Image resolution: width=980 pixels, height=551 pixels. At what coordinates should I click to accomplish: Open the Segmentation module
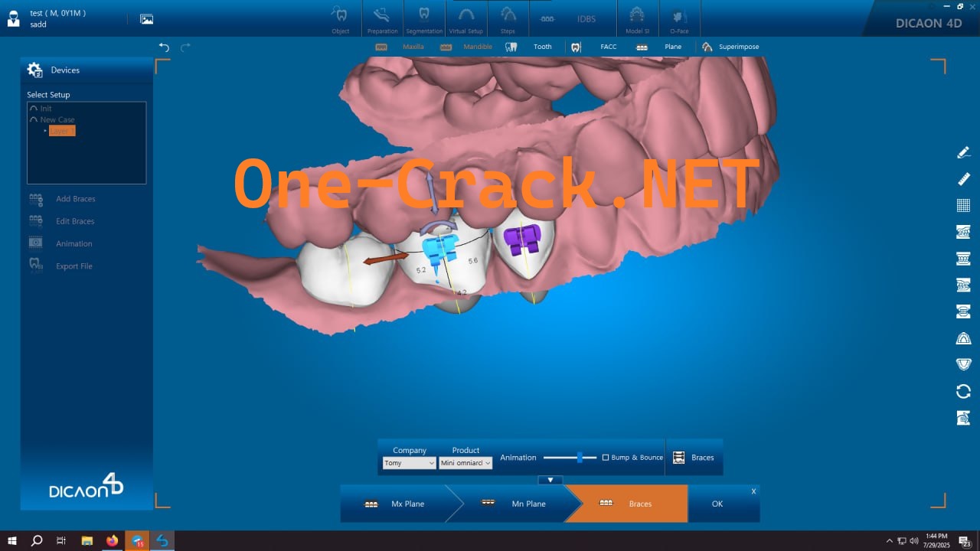click(x=424, y=18)
